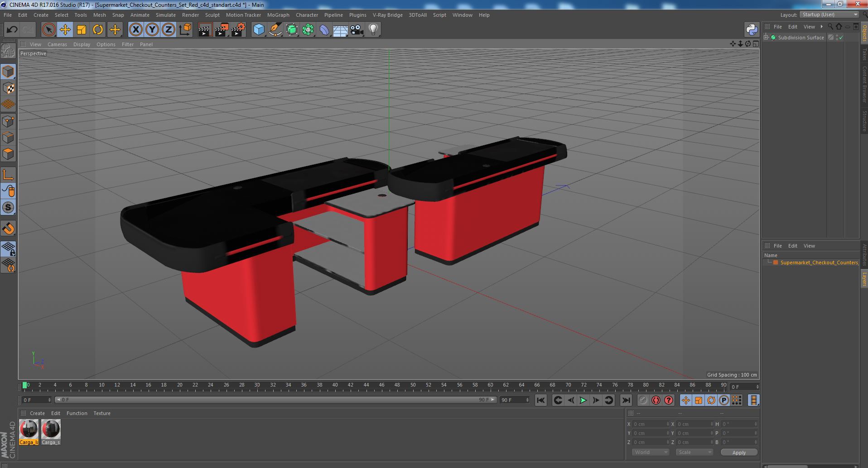Add a Subdivision Surface generator
This screenshot has height=468, width=868.
coord(292,30)
